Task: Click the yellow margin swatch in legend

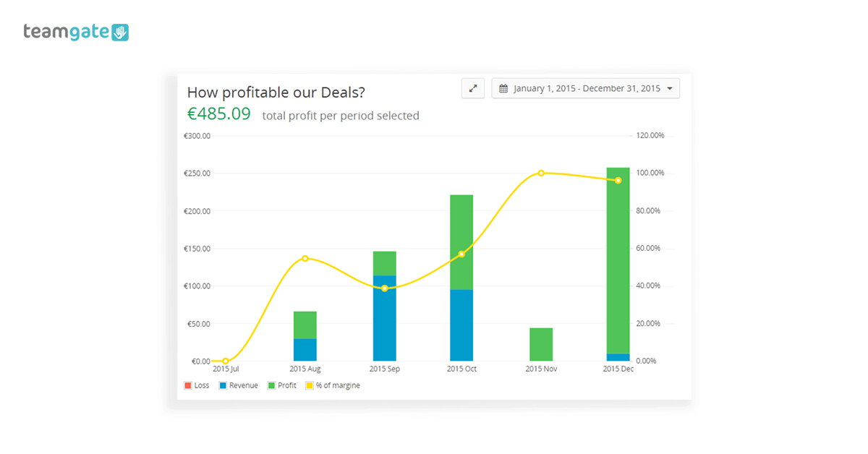Action: 309,385
